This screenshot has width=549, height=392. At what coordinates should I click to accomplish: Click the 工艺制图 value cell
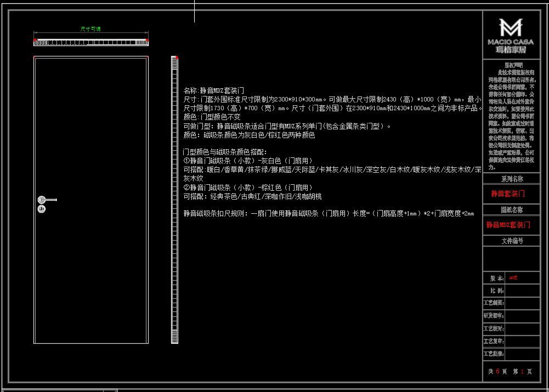point(522,303)
